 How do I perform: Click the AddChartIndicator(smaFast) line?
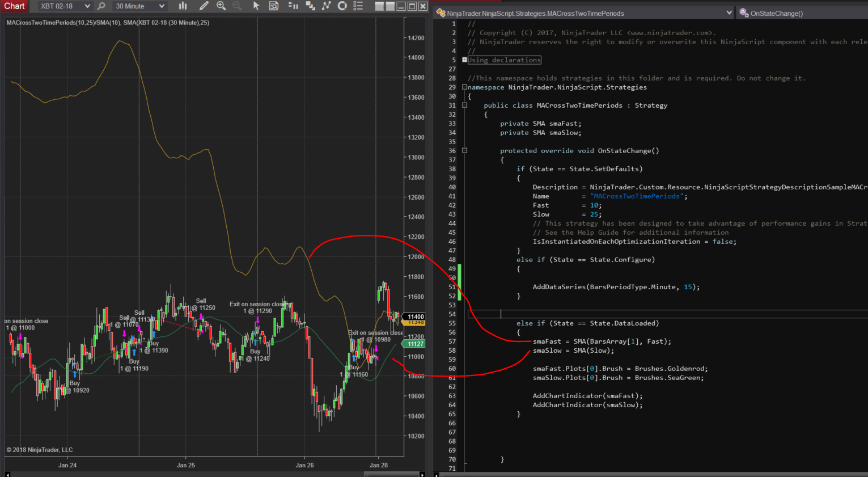pos(588,396)
